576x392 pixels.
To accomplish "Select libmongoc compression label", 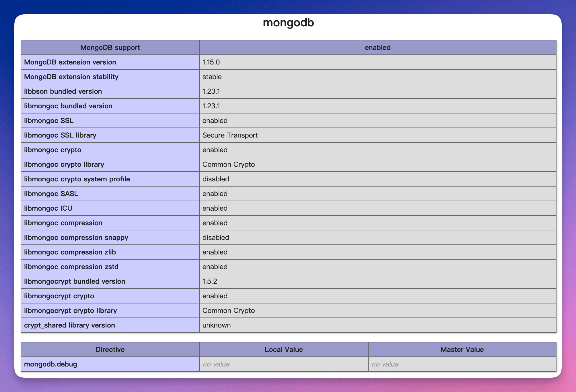I will point(63,223).
